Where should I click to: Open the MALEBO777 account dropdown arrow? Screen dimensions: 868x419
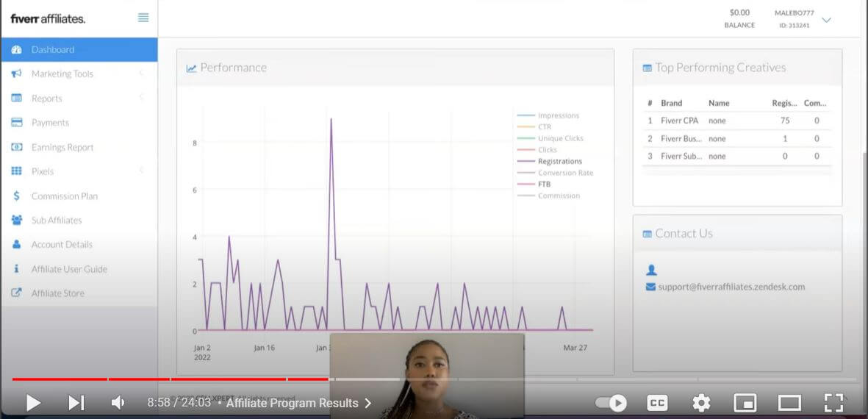point(827,20)
